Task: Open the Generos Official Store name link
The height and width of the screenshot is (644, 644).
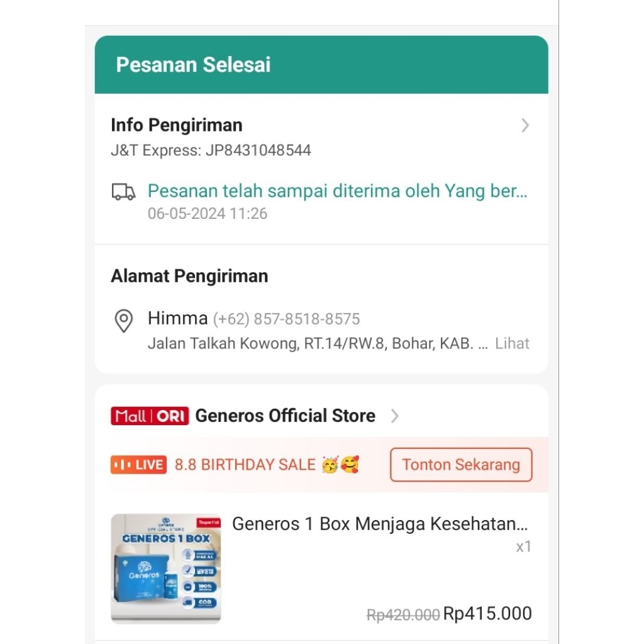Action: (x=285, y=416)
